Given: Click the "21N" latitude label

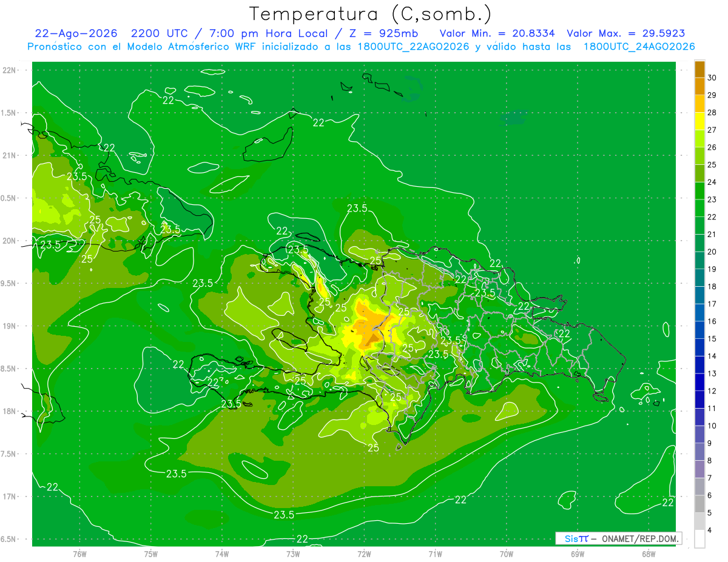Looking at the screenshot, I should coord(10,155).
